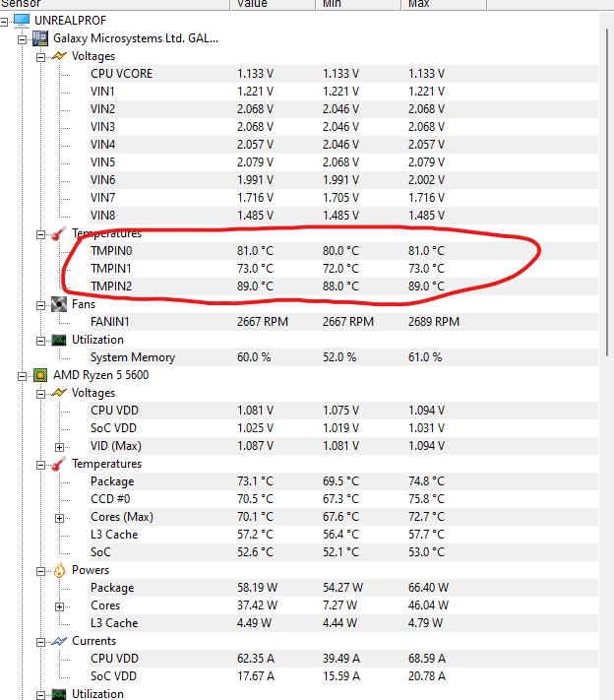
Task: Click the UNREALPROF computer icon
Action: point(22,21)
